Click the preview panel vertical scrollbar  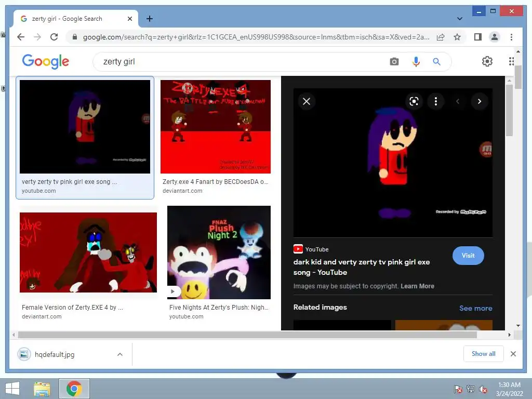pos(509,110)
